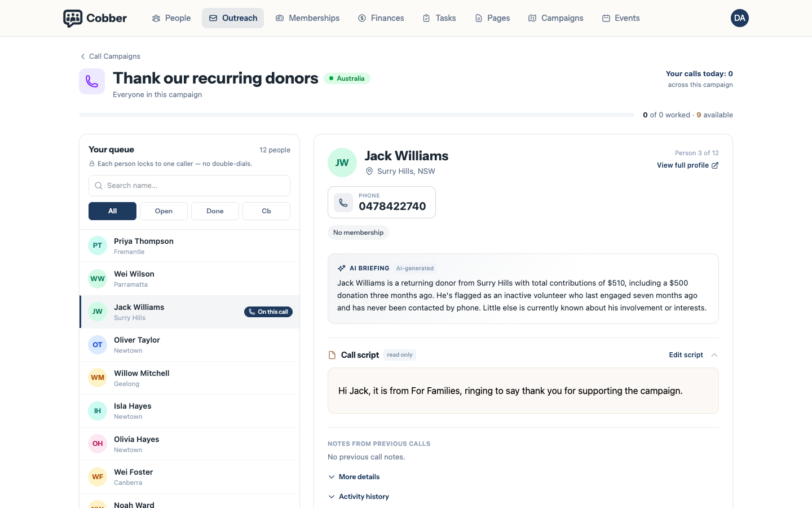Image resolution: width=812 pixels, height=508 pixels.
Task: Click the WM avatar for Willow Mitchell
Action: click(x=98, y=378)
